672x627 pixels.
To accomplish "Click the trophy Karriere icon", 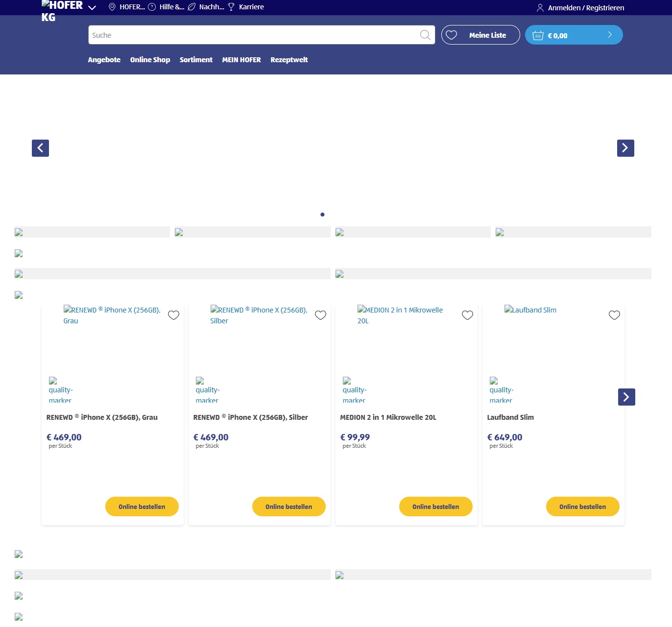I will click(x=231, y=7).
